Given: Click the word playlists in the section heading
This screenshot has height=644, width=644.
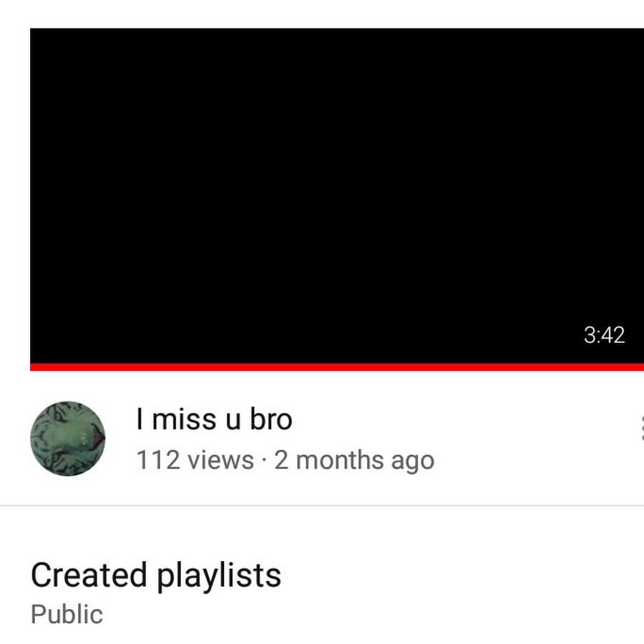Looking at the screenshot, I should (x=220, y=577).
